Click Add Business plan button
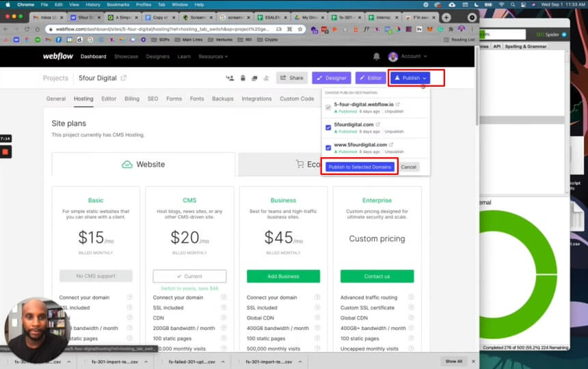The height and width of the screenshot is (369, 588). (x=283, y=277)
